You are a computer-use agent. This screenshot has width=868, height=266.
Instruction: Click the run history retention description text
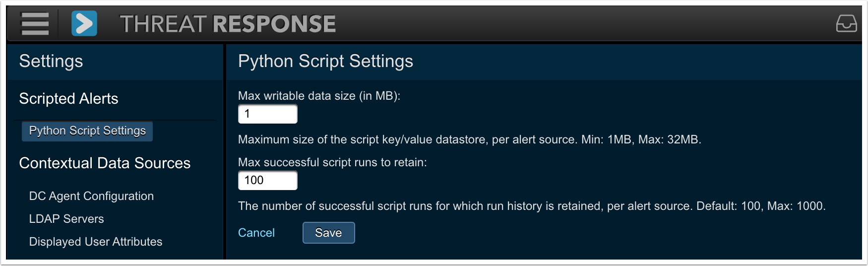pyautogui.click(x=531, y=206)
